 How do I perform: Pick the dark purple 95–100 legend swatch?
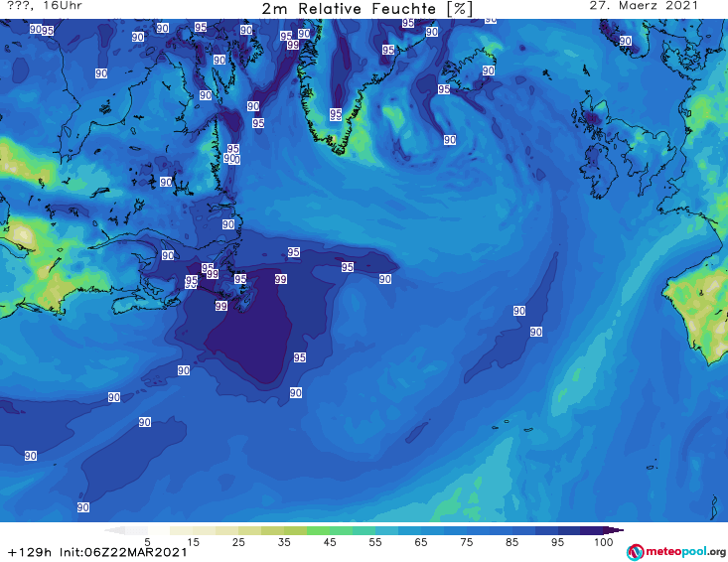pos(592,530)
